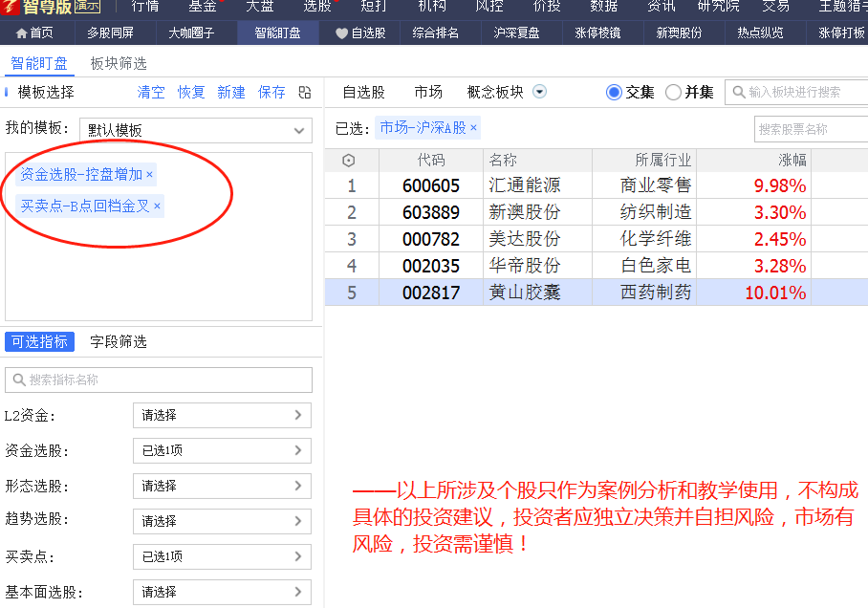This screenshot has height=608, width=868.
Task: Click the 保存 link
Action: pos(271,92)
